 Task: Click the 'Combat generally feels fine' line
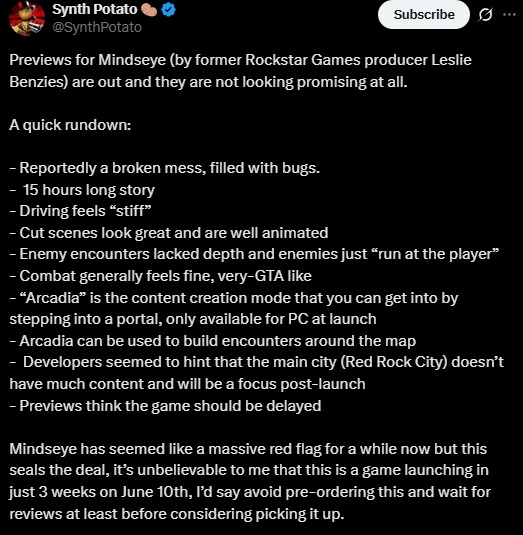160,276
